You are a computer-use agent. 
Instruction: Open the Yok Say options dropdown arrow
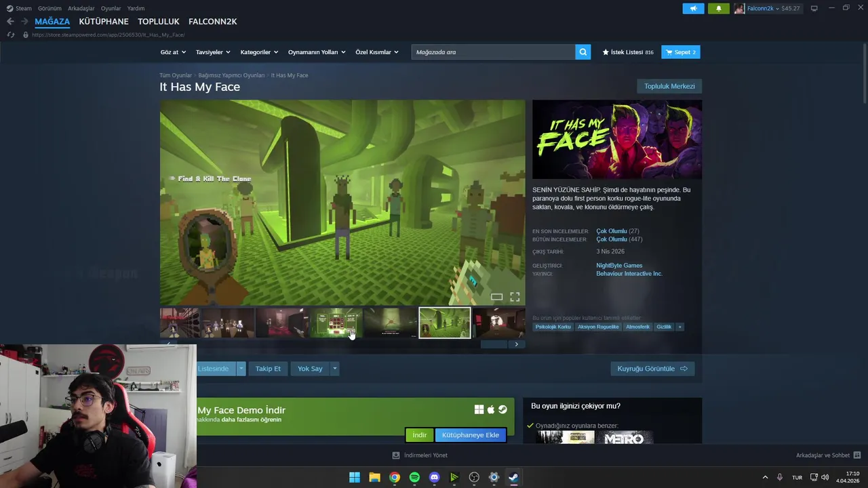pos(334,369)
